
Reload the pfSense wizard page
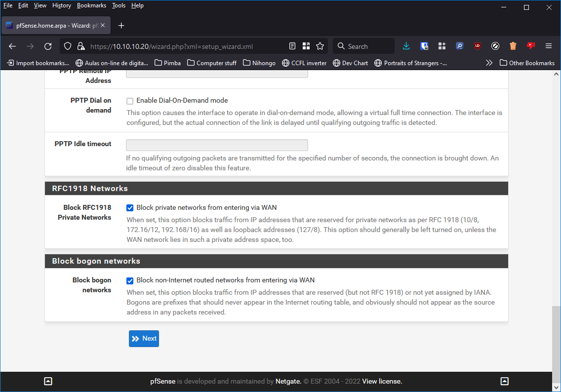click(x=47, y=45)
